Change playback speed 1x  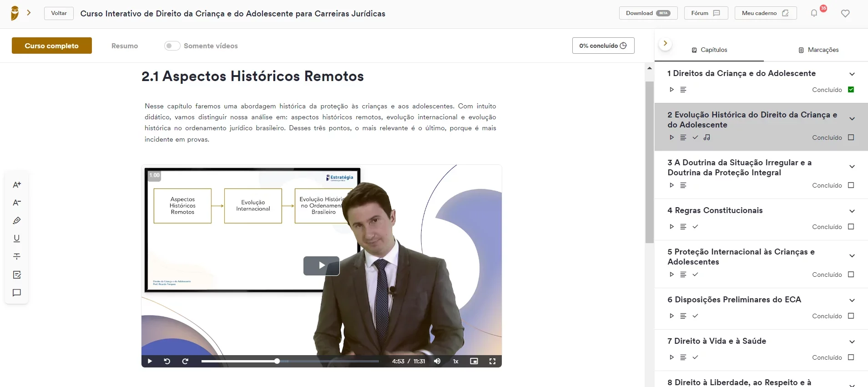click(x=455, y=361)
